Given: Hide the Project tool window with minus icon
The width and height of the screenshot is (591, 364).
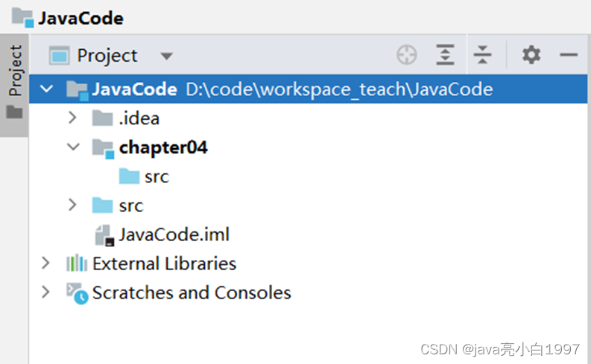Looking at the screenshot, I should (x=569, y=55).
